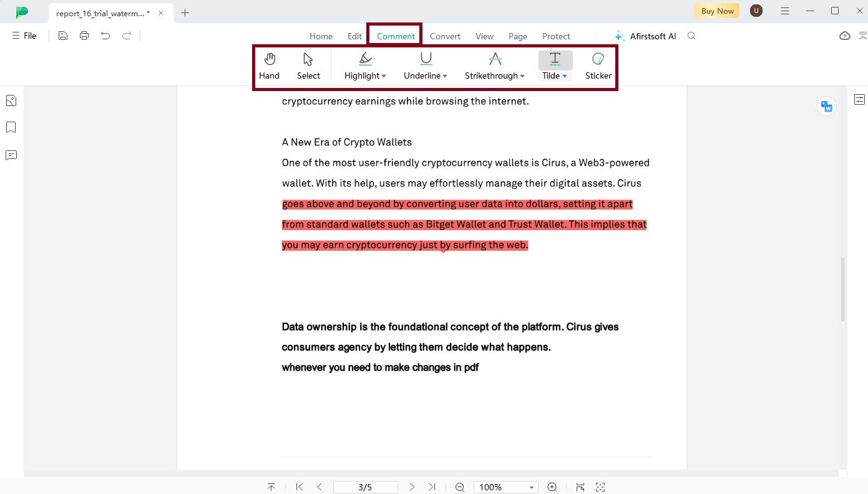868x494 pixels.
Task: Zoom in with the plus magnifier
Action: click(552, 487)
